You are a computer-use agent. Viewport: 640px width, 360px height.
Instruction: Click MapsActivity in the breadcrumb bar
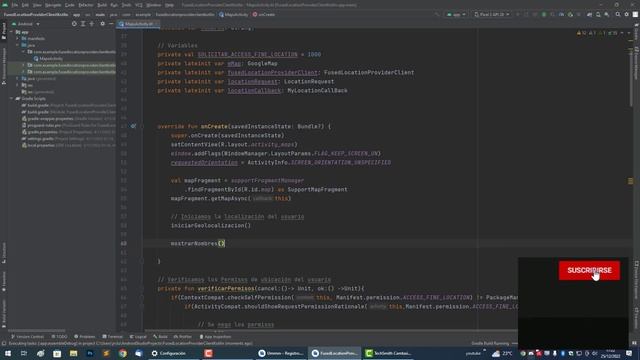pyautogui.click(x=233, y=14)
